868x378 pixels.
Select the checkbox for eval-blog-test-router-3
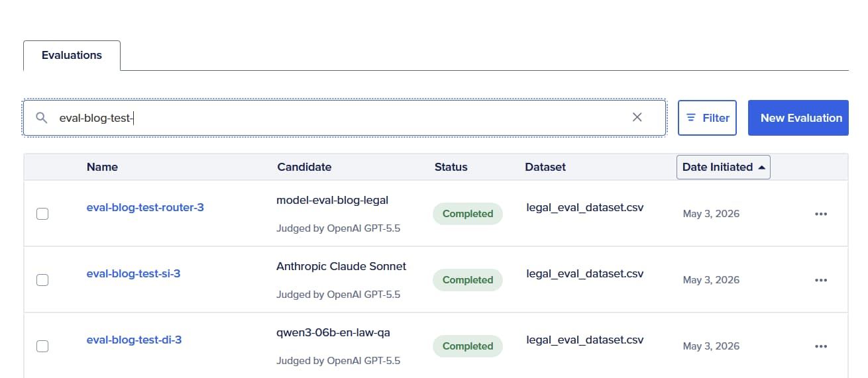pos(42,214)
